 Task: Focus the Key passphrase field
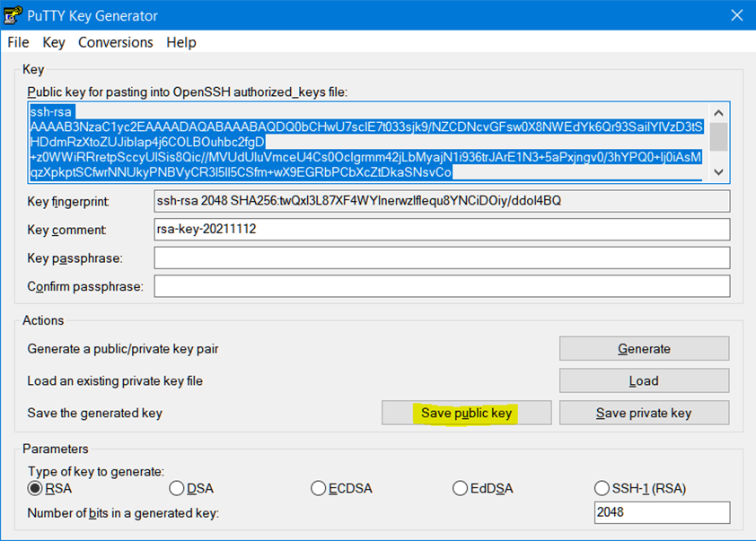click(442, 257)
